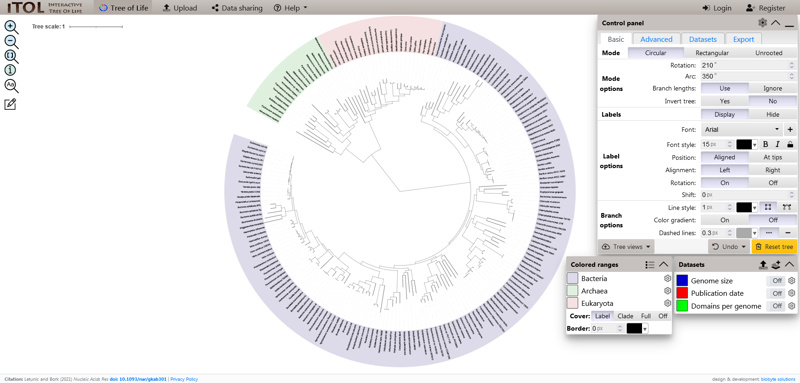Image resolution: width=800 pixels, height=383 pixels.
Task: Set label position to At tips
Action: tap(772, 157)
